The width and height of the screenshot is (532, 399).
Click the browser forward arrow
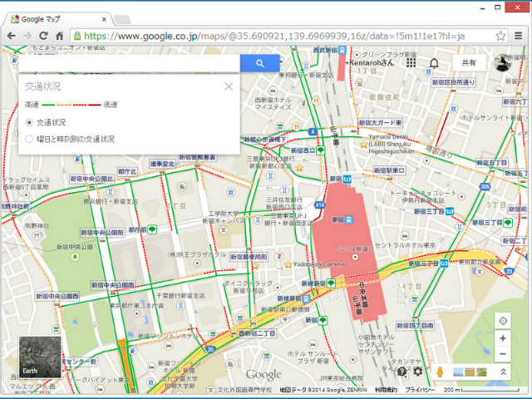coord(27,36)
